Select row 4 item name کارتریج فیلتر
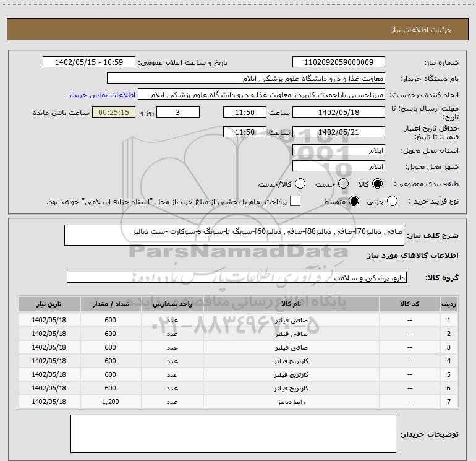This screenshot has width=476, height=461. (x=291, y=361)
